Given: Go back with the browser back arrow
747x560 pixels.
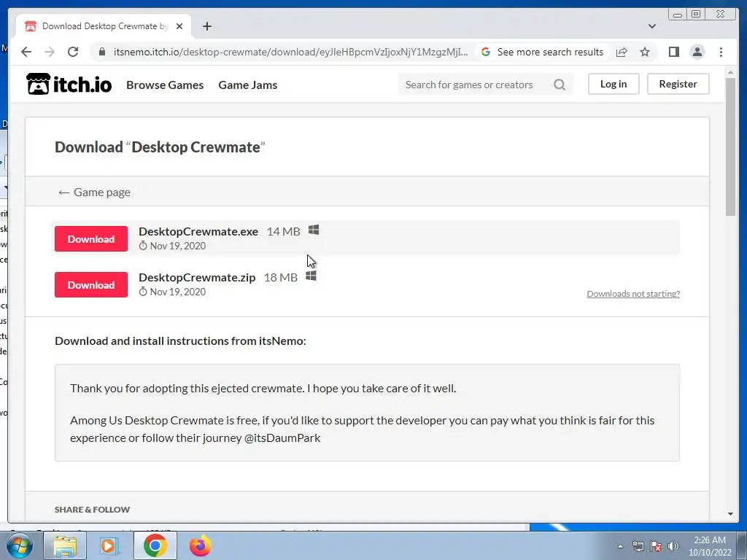Looking at the screenshot, I should click(x=26, y=52).
